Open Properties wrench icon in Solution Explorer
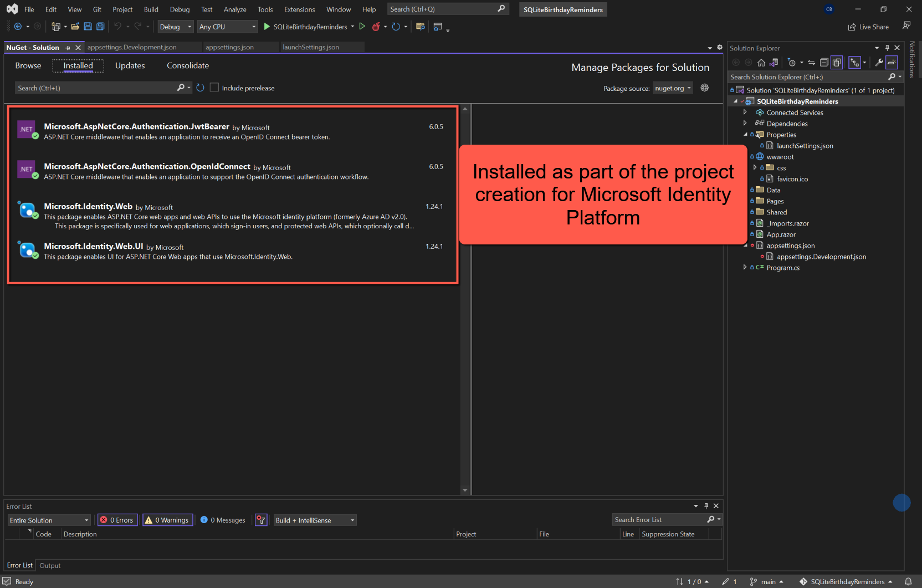922x588 pixels. [879, 63]
